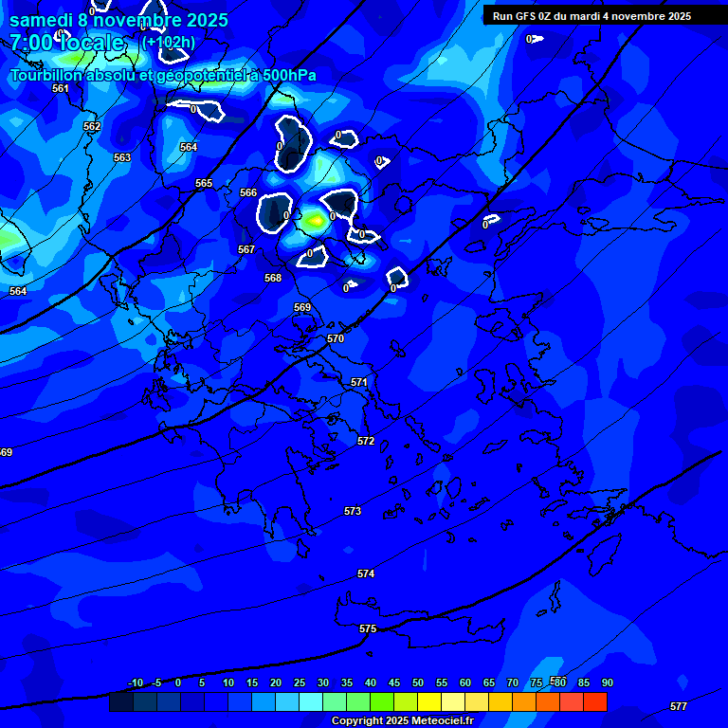
Task: Select the 7:00 locale time label
Action: click(x=67, y=43)
